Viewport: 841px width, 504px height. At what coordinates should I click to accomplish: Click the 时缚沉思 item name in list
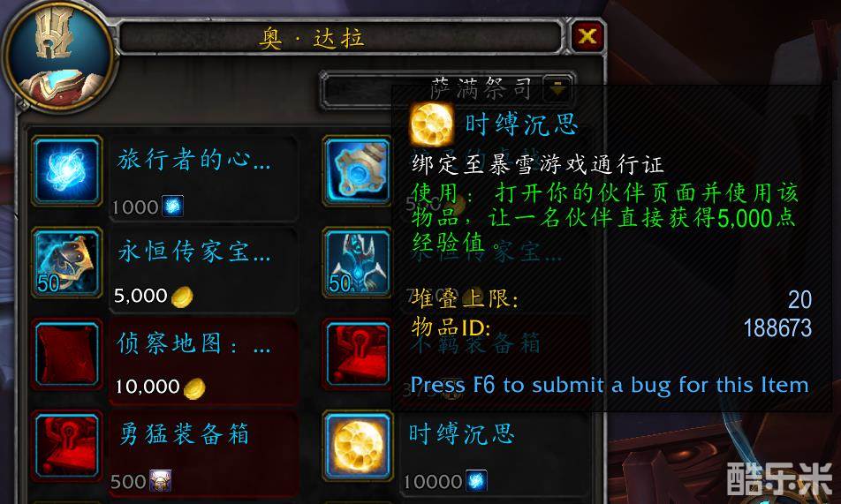(461, 433)
